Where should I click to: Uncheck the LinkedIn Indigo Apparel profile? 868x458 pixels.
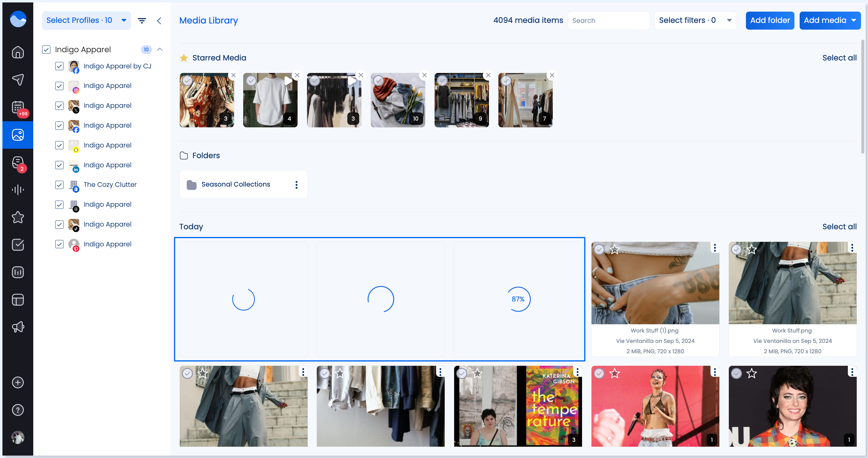tap(59, 165)
